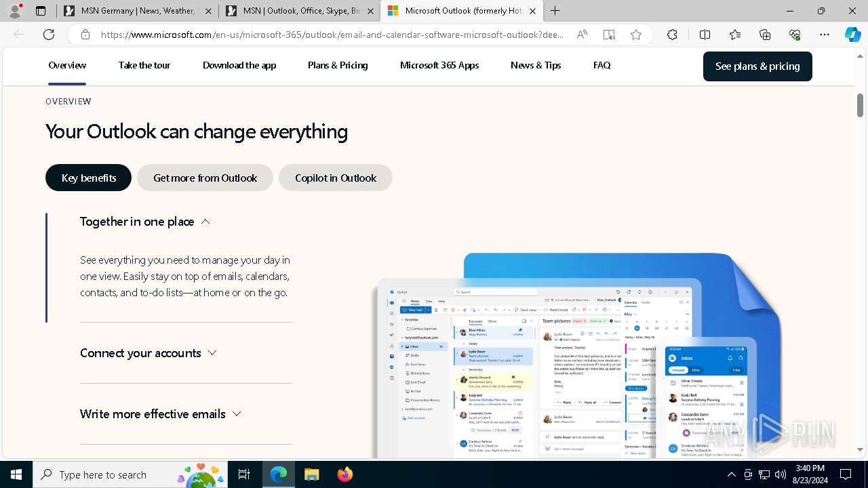Open the notification center icon
868x488 pixels.
(x=846, y=474)
